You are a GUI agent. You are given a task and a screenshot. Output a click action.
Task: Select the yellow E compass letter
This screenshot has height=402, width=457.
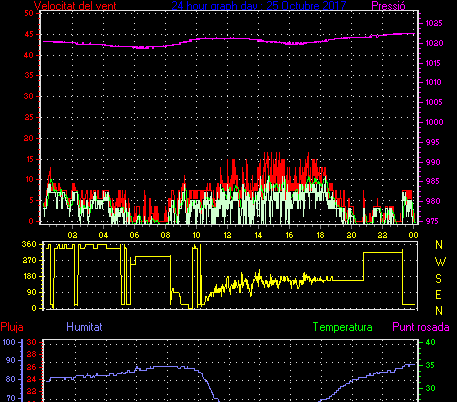tap(439, 295)
